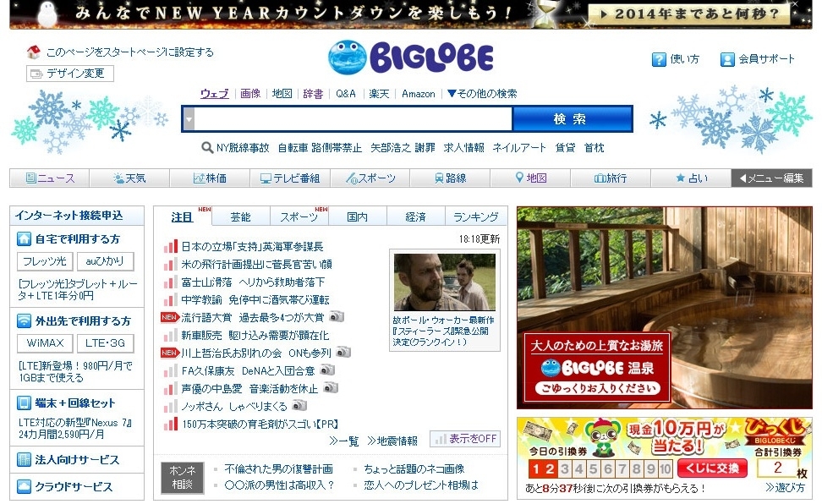
Task: Click the 自転車 路側帯禁止 trending keyword
Action: [x=320, y=148]
